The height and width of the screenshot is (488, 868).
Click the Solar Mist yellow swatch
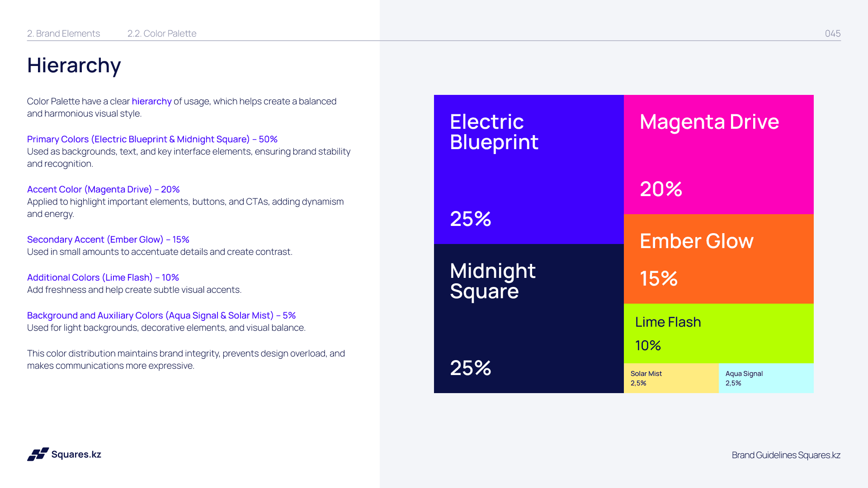click(671, 378)
